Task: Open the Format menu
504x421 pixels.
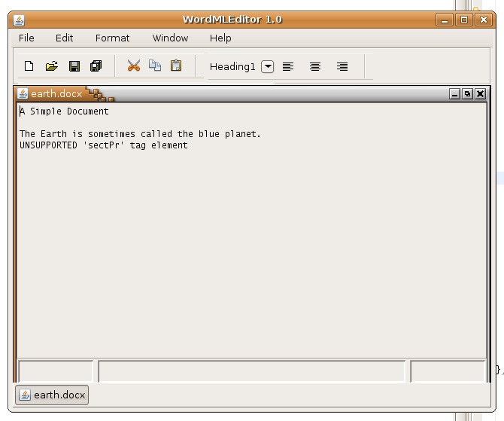Action: coord(112,38)
